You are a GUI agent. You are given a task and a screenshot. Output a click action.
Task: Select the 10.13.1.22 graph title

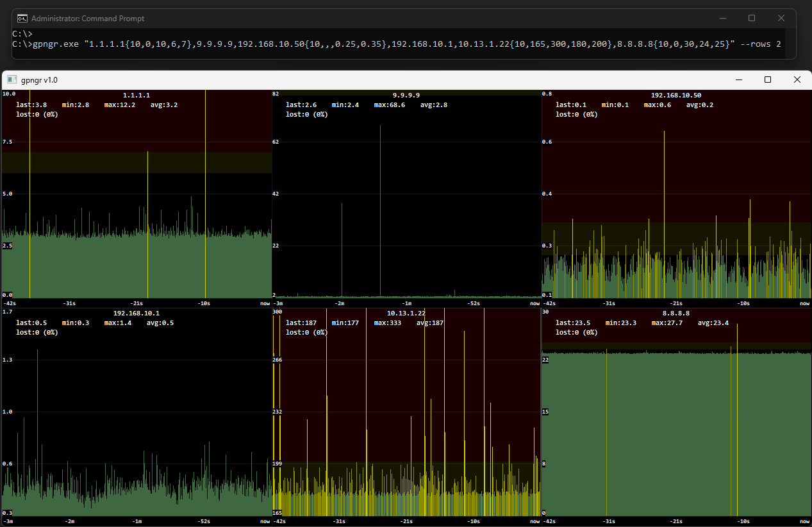[406, 314]
